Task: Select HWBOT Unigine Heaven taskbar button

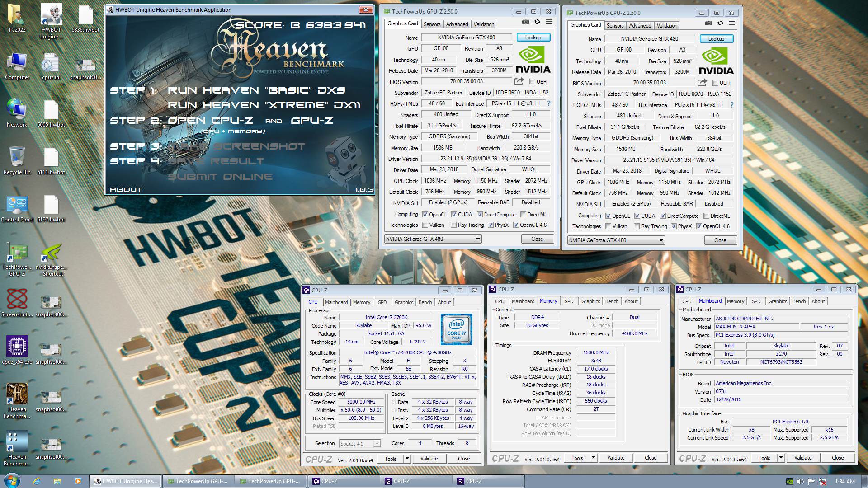Action: click(x=126, y=481)
